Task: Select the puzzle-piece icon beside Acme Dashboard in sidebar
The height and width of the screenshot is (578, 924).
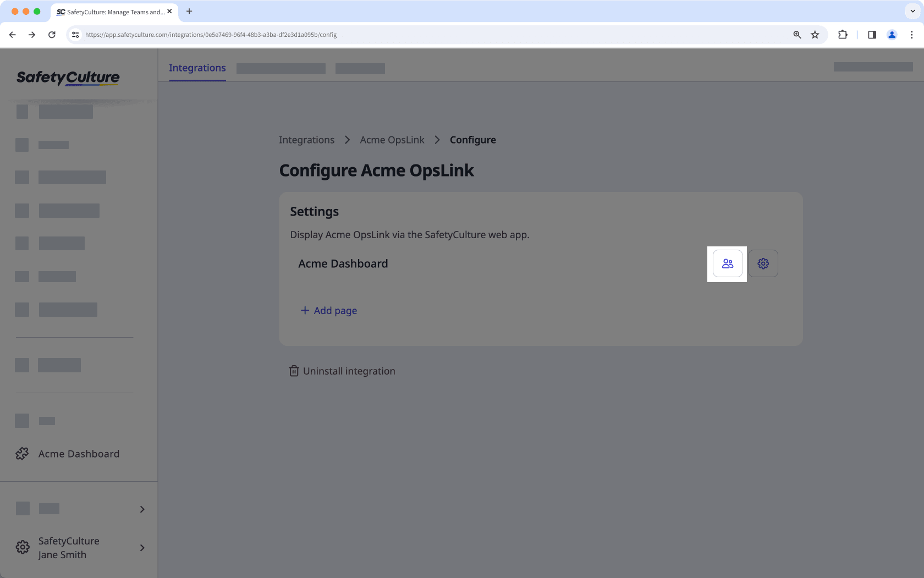Action: tap(22, 453)
